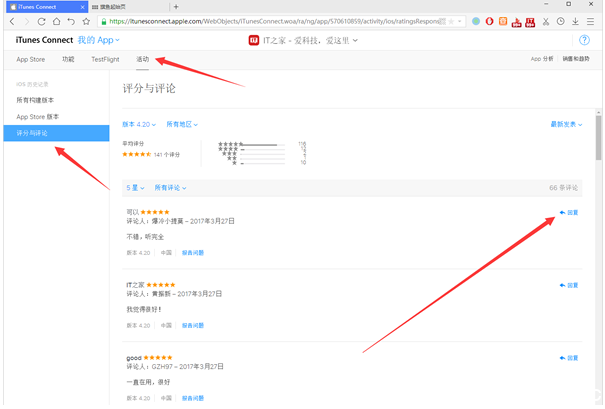Screen dimensions: 605x409
Task: Open the help question mark icon
Action: [x=584, y=40]
